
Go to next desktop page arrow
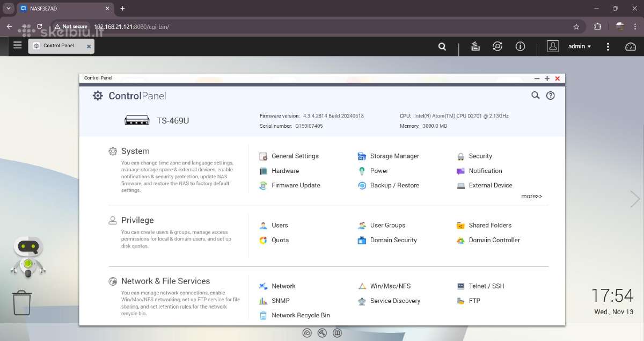point(635,199)
